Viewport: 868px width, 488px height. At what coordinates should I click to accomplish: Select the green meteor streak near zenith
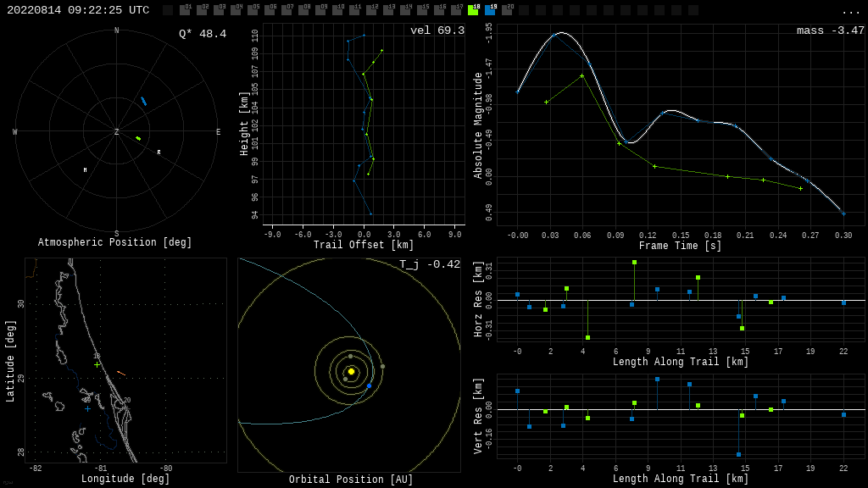(x=138, y=137)
